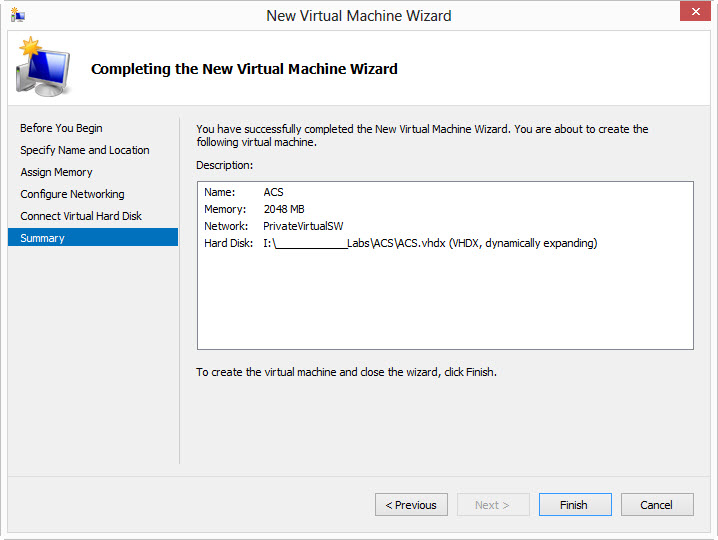Click the grayed-out Next button
Image resolution: width=718 pixels, height=540 pixels.
coord(493,505)
